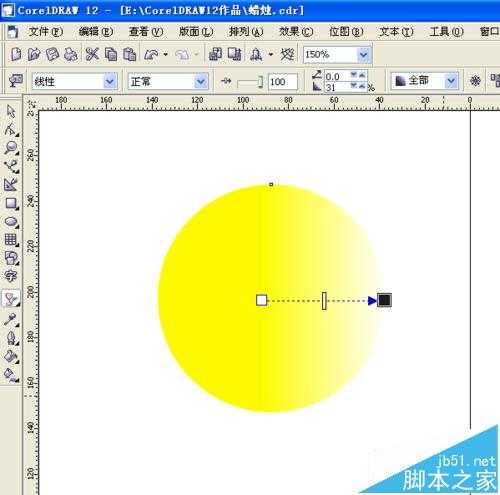This screenshot has width=500, height=495.
Task: Open the zoom level 150% dropdown
Action: (x=363, y=54)
